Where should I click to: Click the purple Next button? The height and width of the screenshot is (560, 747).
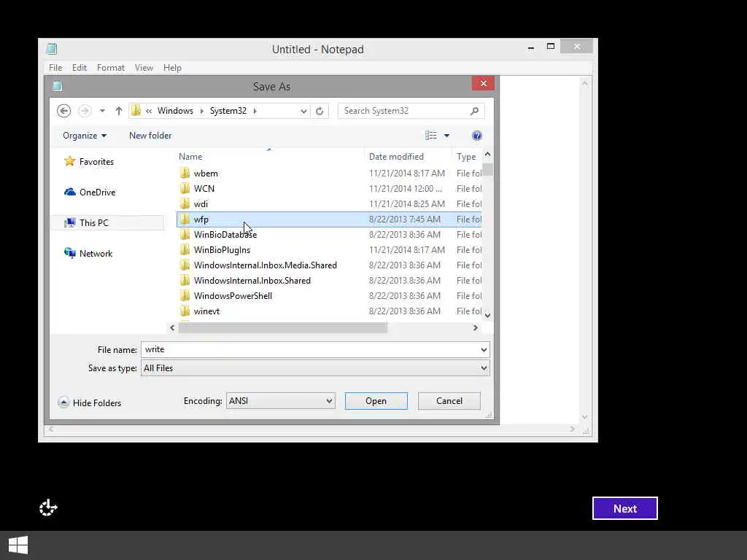coord(624,508)
